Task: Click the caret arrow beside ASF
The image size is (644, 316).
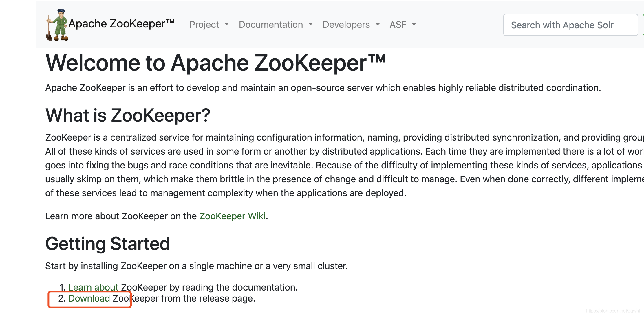Action: [414, 24]
